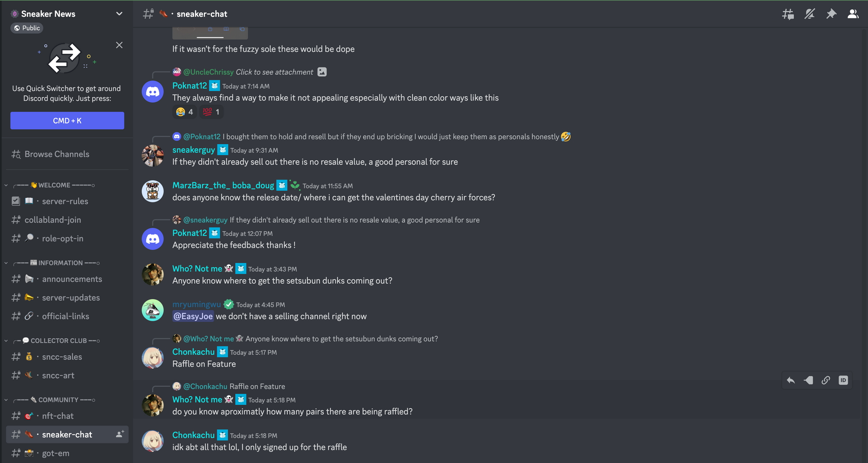Viewport: 868px width, 463px height.
Task: Click the reply arrow on Who? Not me's message
Action: 790,380
